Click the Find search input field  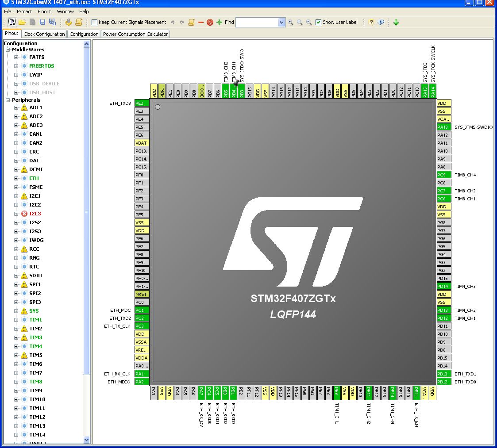point(257,22)
